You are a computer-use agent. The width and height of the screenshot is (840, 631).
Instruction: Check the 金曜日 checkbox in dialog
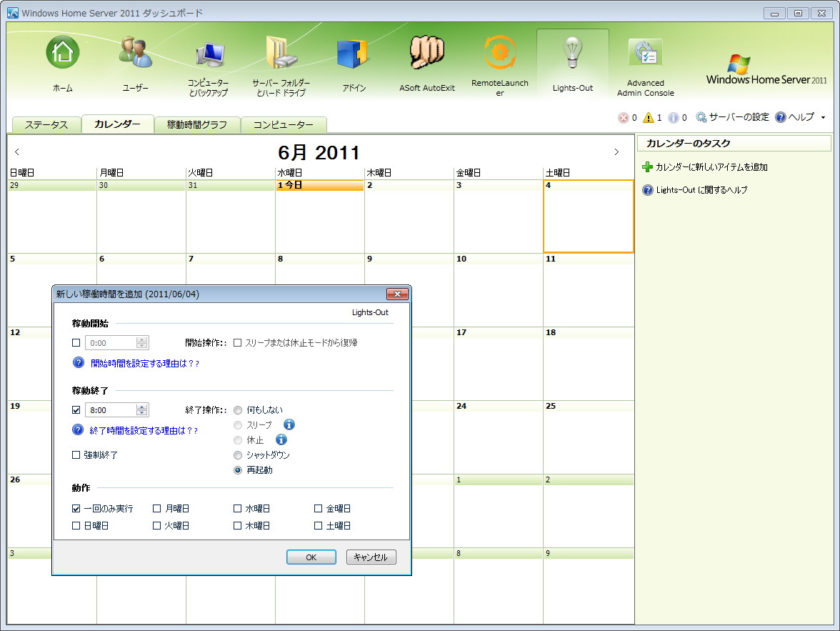pyautogui.click(x=319, y=508)
